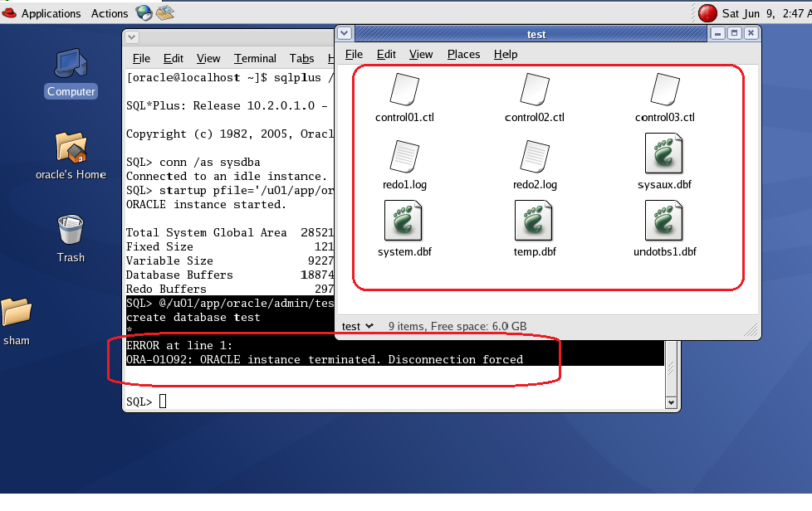Open the Places menu in file browser
The height and width of the screenshot is (511, 812).
tap(463, 54)
